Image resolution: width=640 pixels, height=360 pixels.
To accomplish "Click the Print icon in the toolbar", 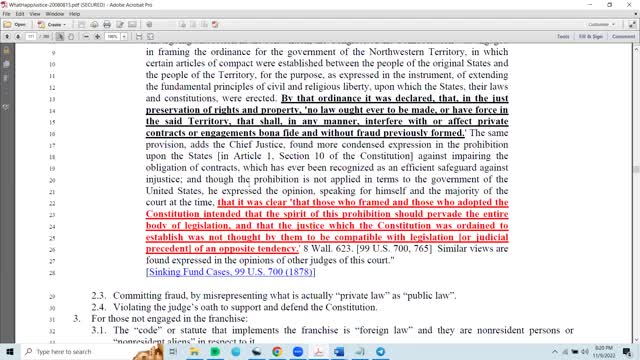I will pos(107,24).
